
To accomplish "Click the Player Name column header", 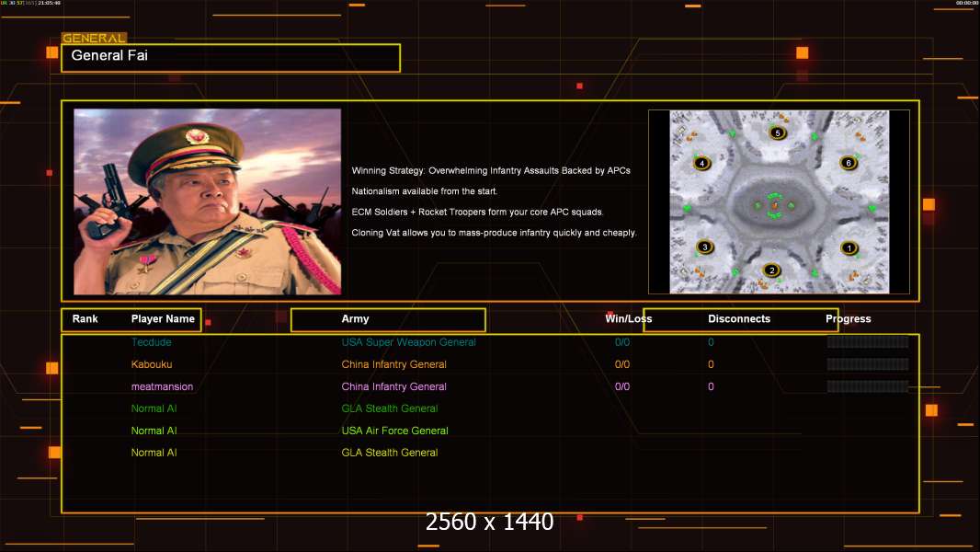I will click(163, 319).
